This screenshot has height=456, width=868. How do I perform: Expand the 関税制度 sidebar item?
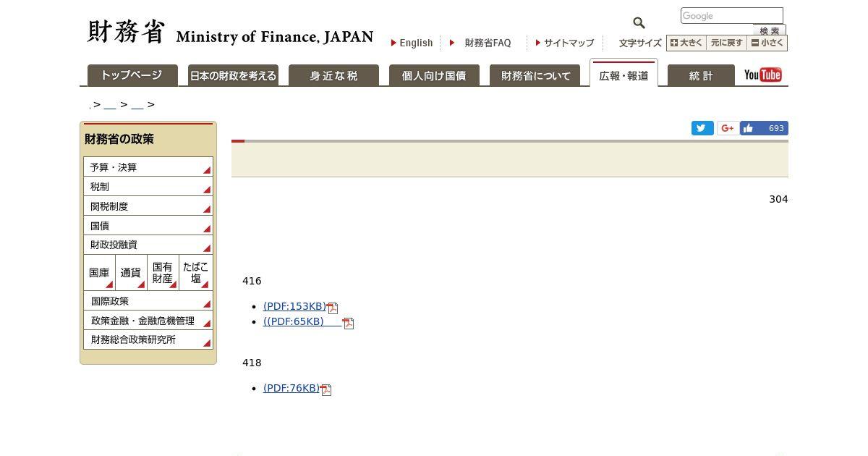pos(148,206)
